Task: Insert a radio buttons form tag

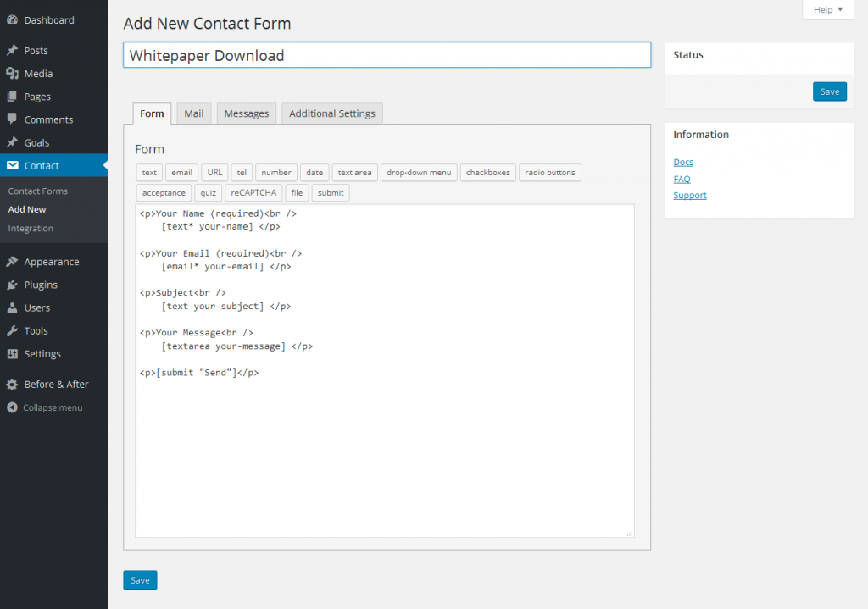Action: pyautogui.click(x=549, y=173)
